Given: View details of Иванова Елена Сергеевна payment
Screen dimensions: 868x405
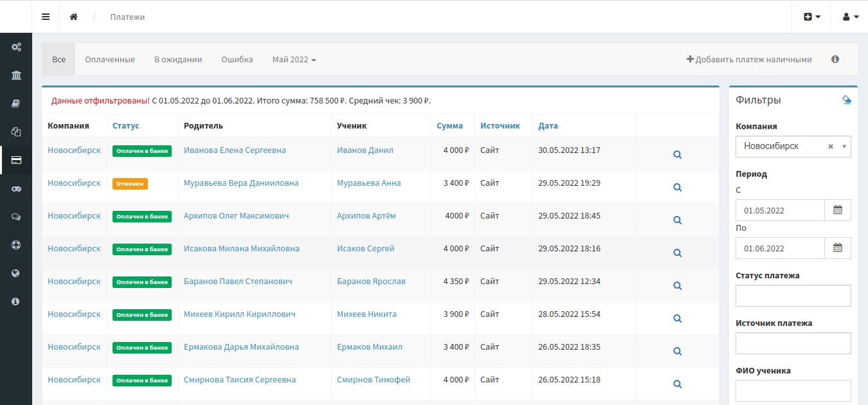Looking at the screenshot, I should (x=677, y=154).
